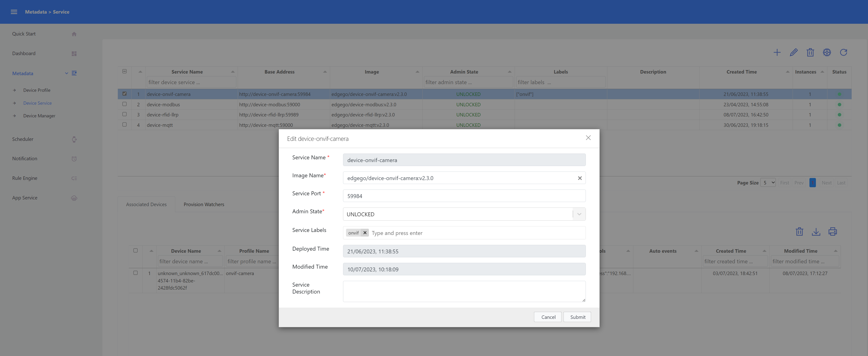Open the add new device service form
Image resolution: width=868 pixels, height=356 pixels.
point(777,52)
